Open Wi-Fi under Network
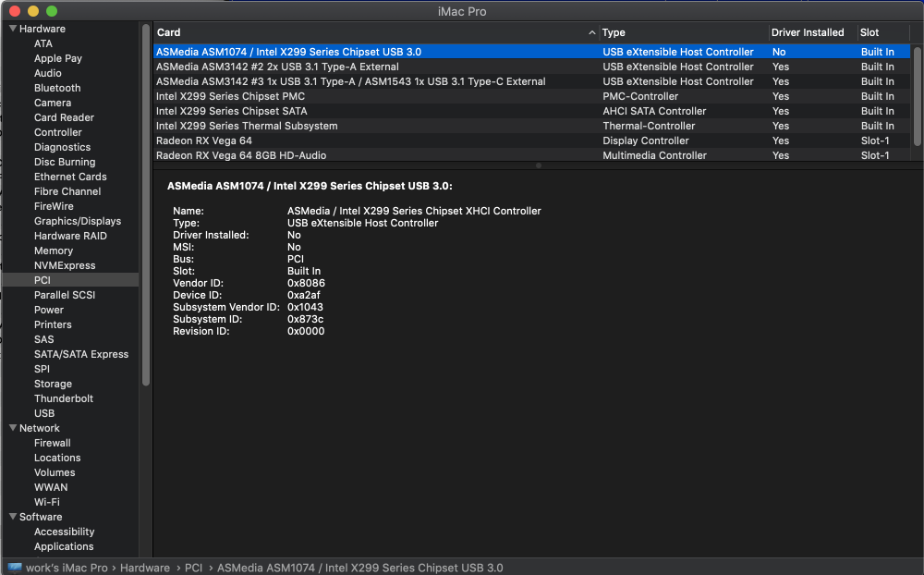The image size is (924, 575). 46,502
